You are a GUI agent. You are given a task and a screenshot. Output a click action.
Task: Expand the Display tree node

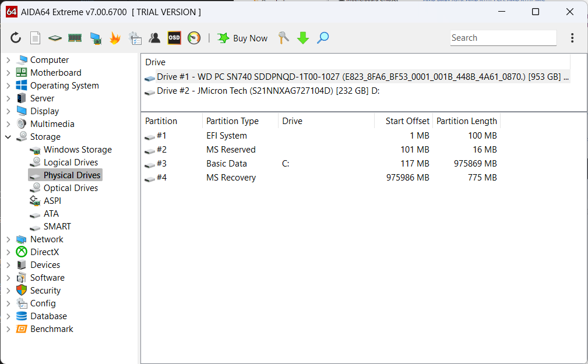pyautogui.click(x=8, y=111)
